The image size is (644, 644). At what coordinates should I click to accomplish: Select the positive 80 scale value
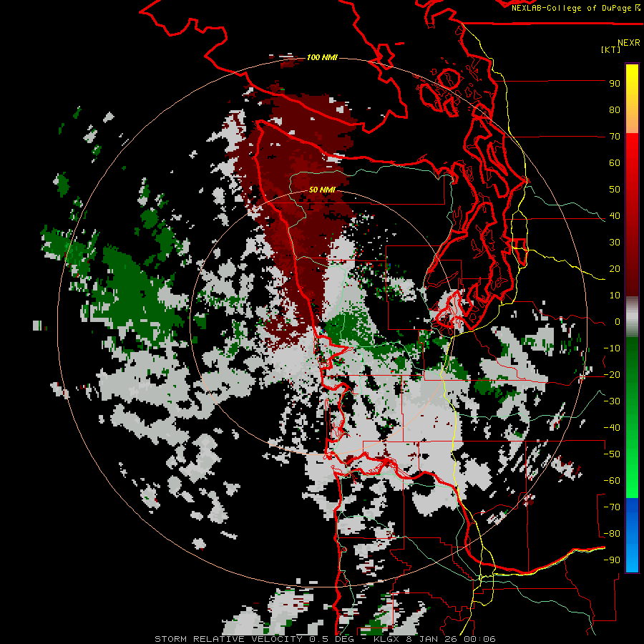click(x=615, y=110)
